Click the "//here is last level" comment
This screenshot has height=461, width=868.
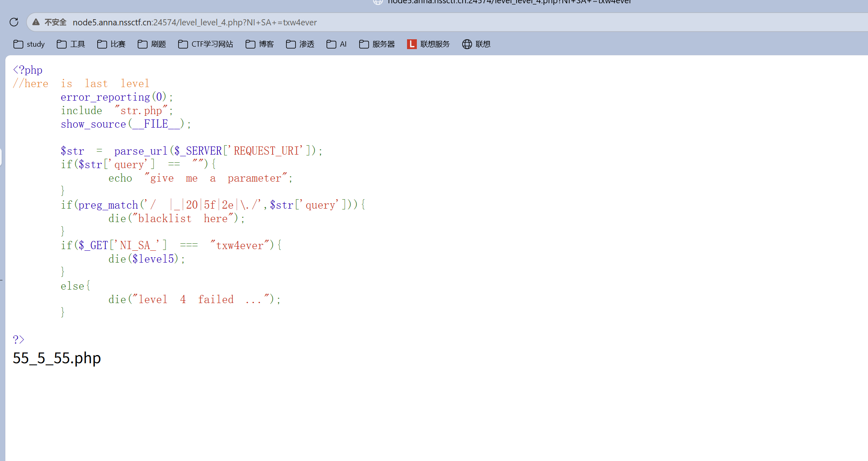point(81,83)
